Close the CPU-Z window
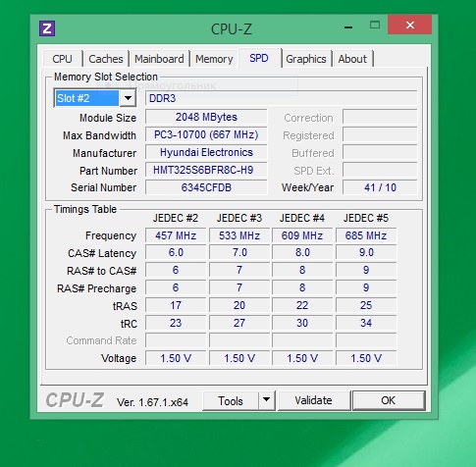Screen dimensions: 476x467 click(409, 25)
